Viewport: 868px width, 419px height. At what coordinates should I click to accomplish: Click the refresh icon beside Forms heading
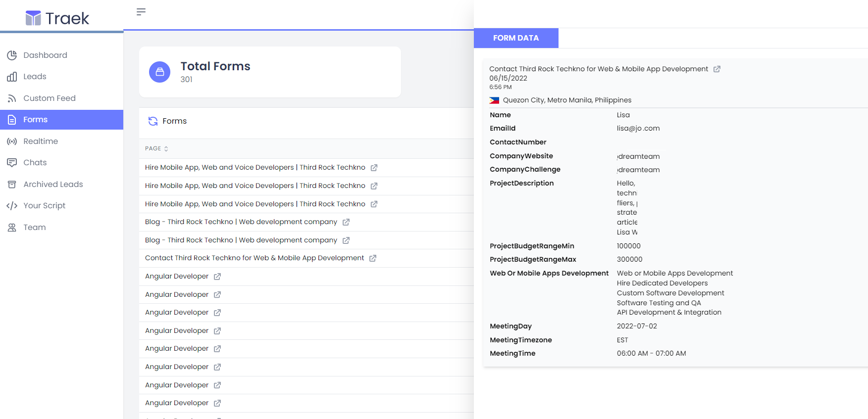153,121
